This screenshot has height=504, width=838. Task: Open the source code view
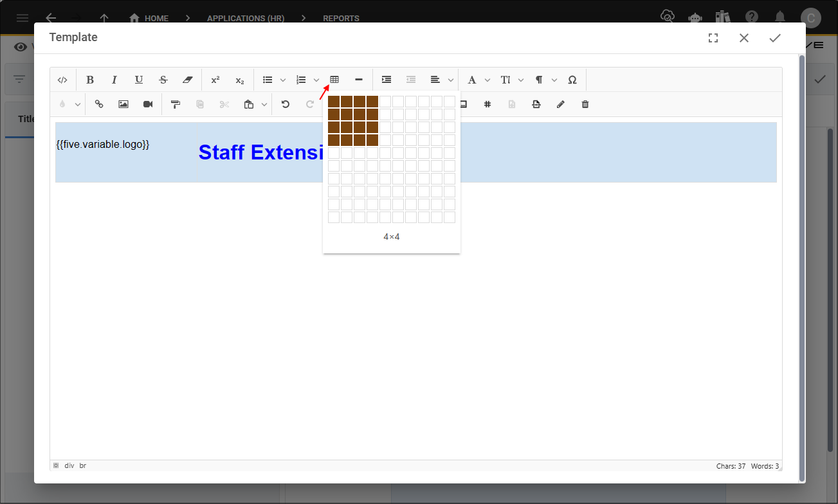tap(62, 79)
